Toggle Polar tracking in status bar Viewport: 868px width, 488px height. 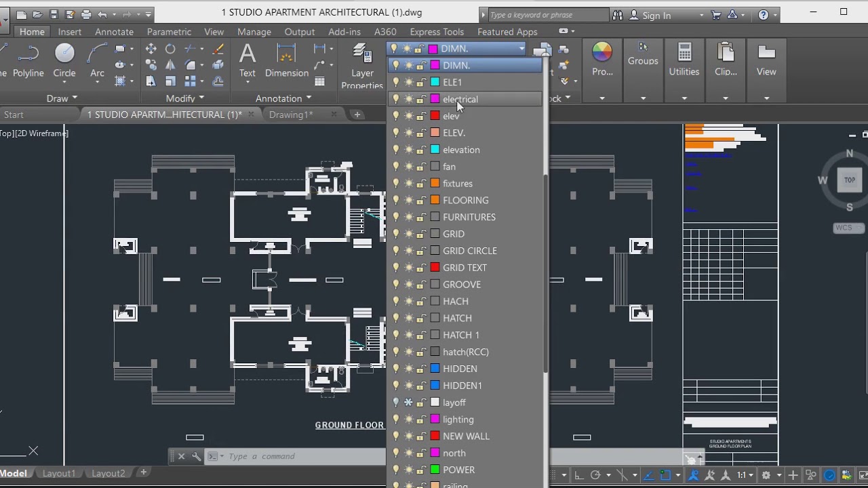click(x=595, y=475)
